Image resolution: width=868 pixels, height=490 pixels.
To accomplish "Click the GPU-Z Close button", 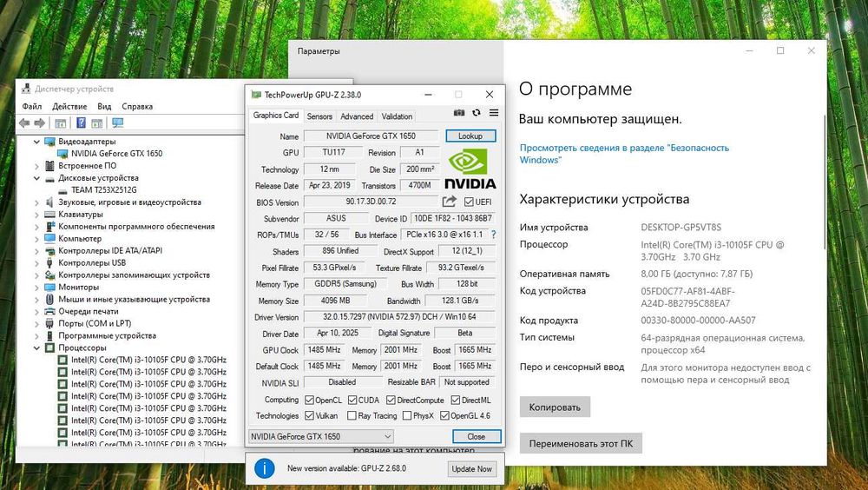I will click(476, 436).
